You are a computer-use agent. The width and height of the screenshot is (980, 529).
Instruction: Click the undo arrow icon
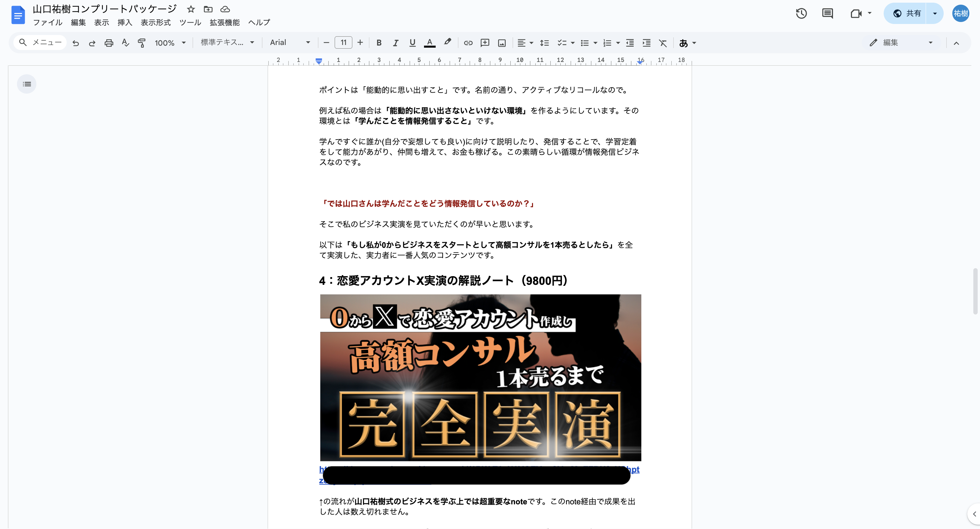(76, 43)
